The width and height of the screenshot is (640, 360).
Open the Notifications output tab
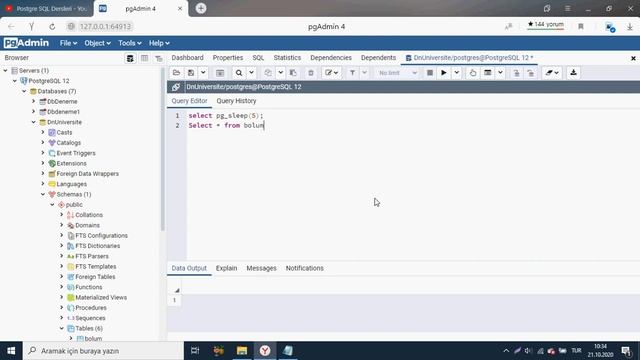[x=304, y=268]
